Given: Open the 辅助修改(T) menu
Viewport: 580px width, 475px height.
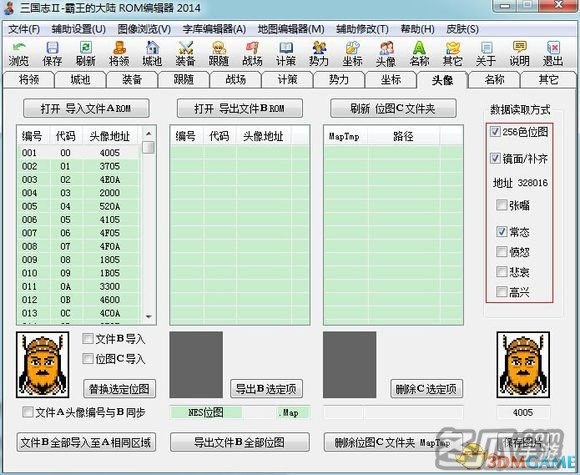Looking at the screenshot, I should [362, 29].
